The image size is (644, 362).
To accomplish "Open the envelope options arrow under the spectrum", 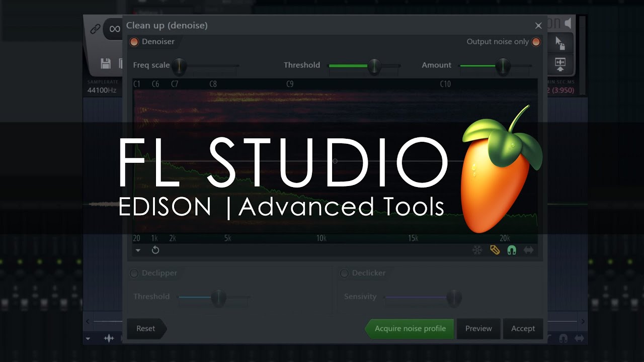I will coord(138,250).
